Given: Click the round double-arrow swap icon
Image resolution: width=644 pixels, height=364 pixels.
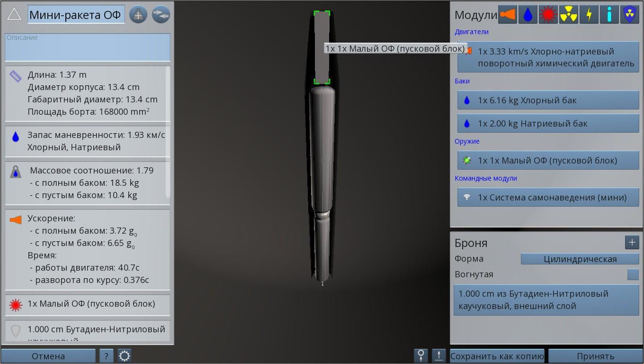Looking at the screenshot, I should [161, 14].
